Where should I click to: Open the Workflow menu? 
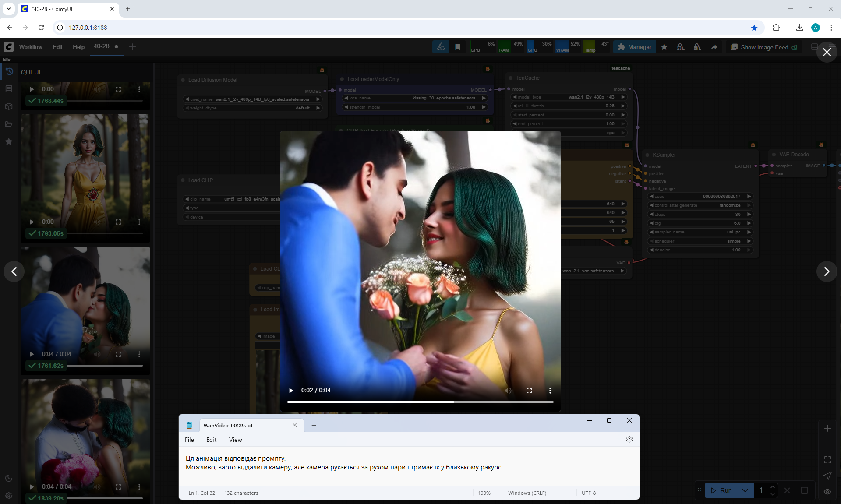click(x=31, y=47)
